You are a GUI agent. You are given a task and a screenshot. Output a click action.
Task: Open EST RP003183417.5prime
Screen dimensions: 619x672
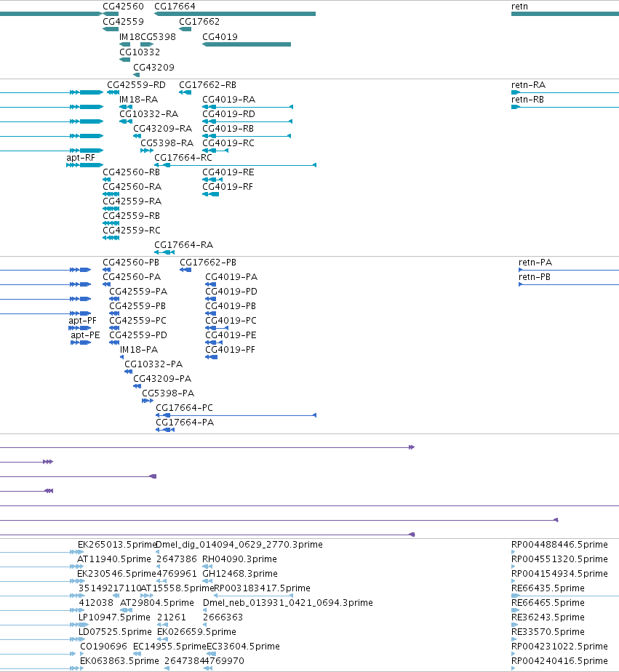[x=262, y=588]
